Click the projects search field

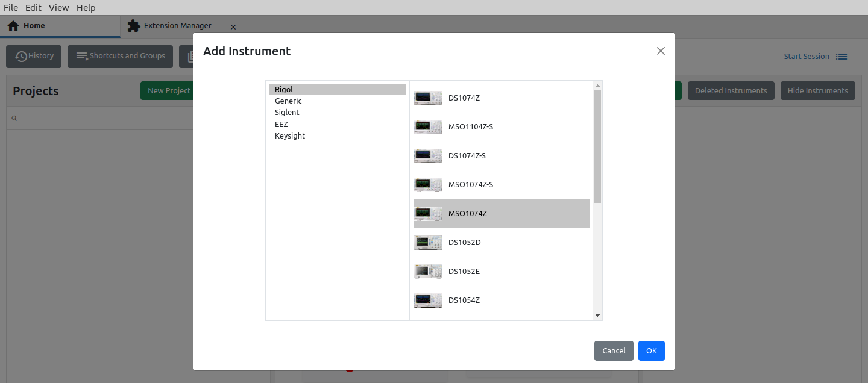[x=138, y=119]
